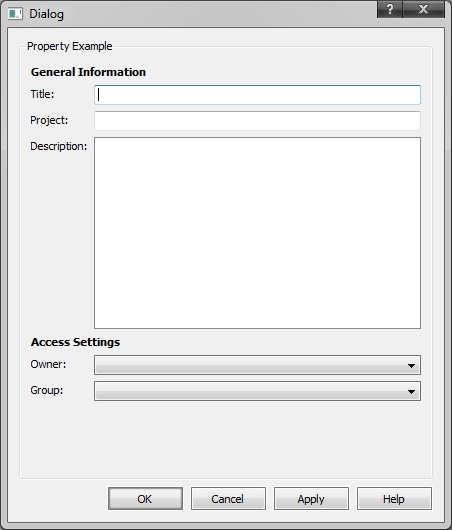Click the Dialog window icon in title bar
Viewport: 452px width, 530px height.
click(x=15, y=14)
